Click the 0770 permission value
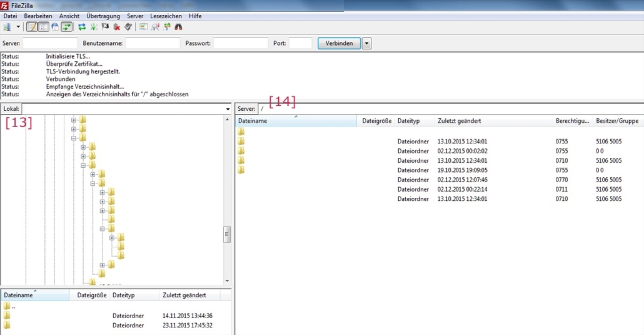 [562, 180]
